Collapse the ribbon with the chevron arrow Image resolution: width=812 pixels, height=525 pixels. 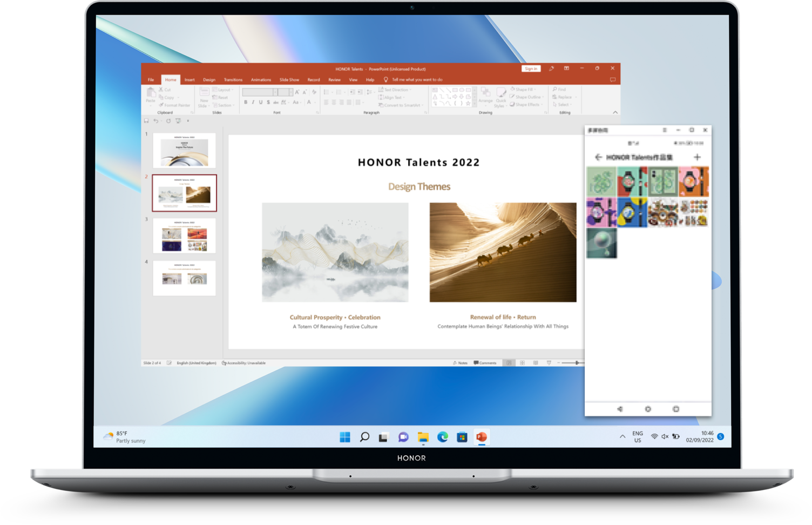pyautogui.click(x=615, y=112)
